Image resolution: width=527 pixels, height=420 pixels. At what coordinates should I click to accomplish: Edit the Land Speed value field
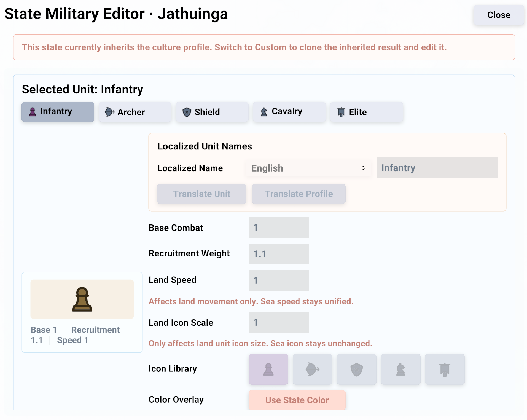pos(279,280)
